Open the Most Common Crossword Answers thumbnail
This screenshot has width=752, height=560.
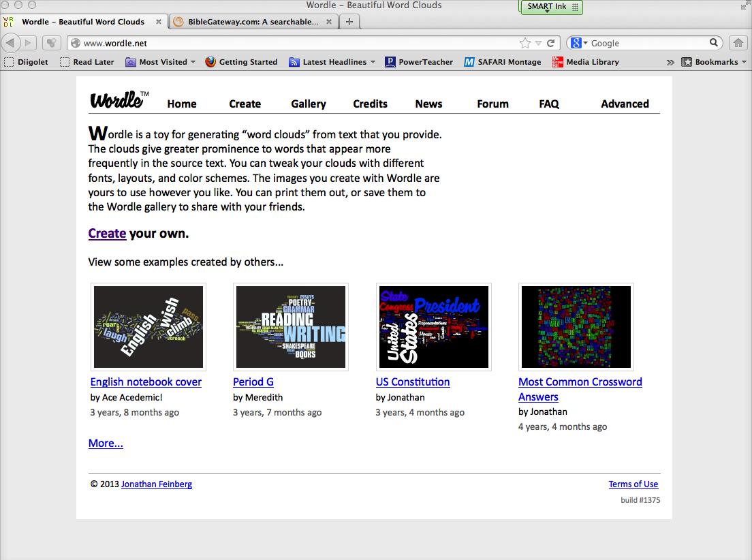tap(576, 327)
